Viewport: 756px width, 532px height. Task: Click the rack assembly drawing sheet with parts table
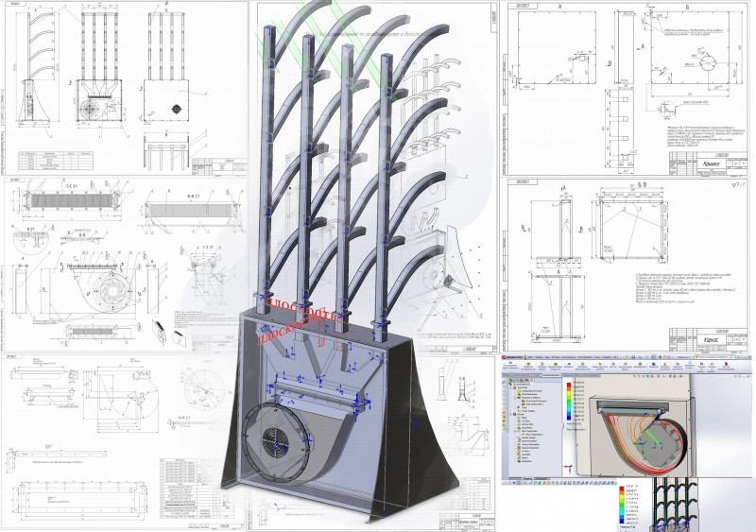coord(125,88)
